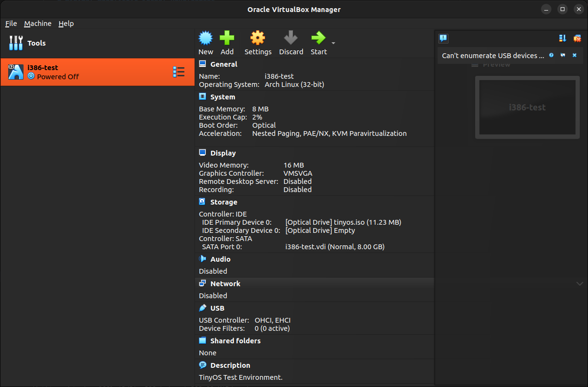Click the General section icon

[203, 64]
